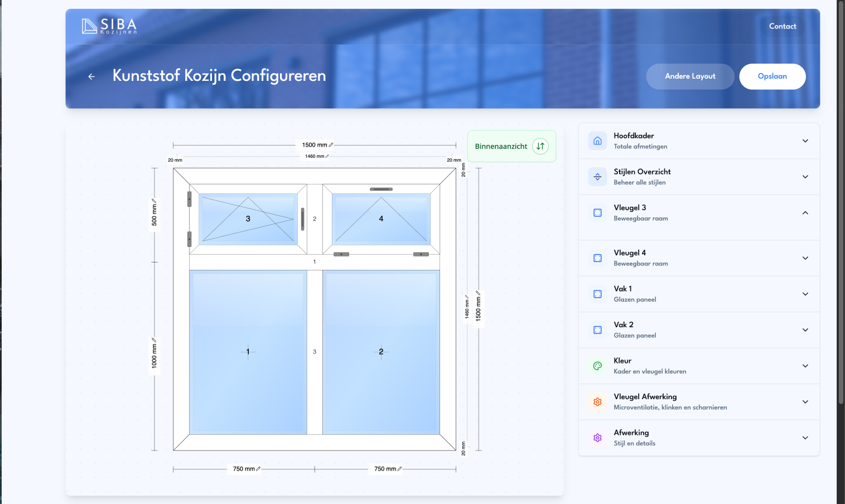Click the back arrow next to the title
This screenshot has width=845, height=504.
(x=91, y=76)
